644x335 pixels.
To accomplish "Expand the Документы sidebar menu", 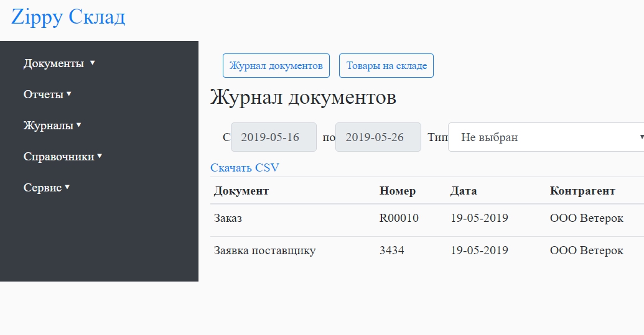I will 58,63.
